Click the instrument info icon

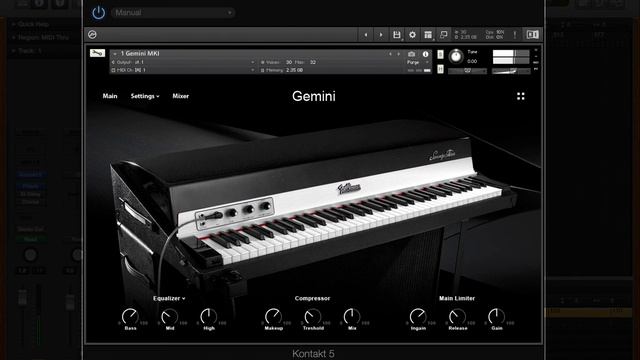click(425, 54)
